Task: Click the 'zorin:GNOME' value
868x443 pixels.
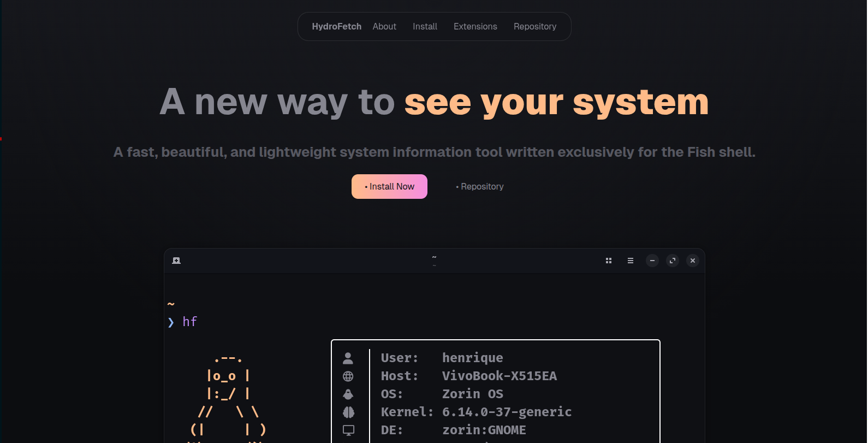Action: [x=484, y=430]
